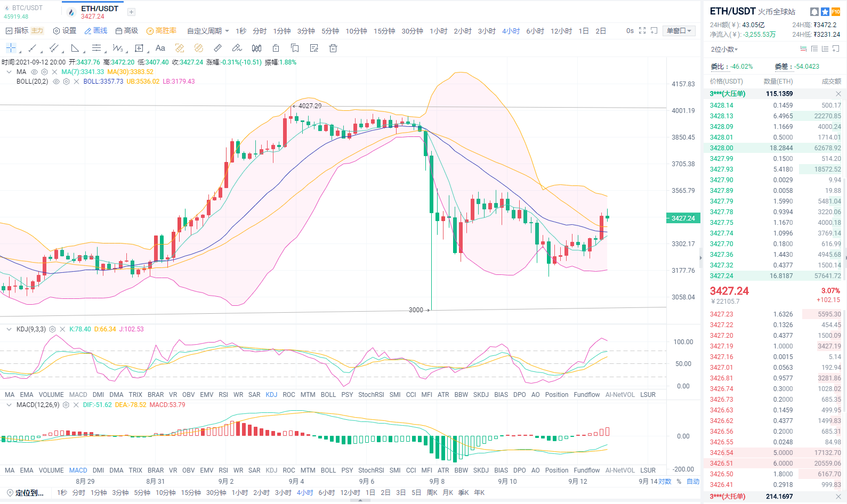This screenshot has height=504, width=847.
Task: Open MA indicator settings gear
Action: point(44,72)
